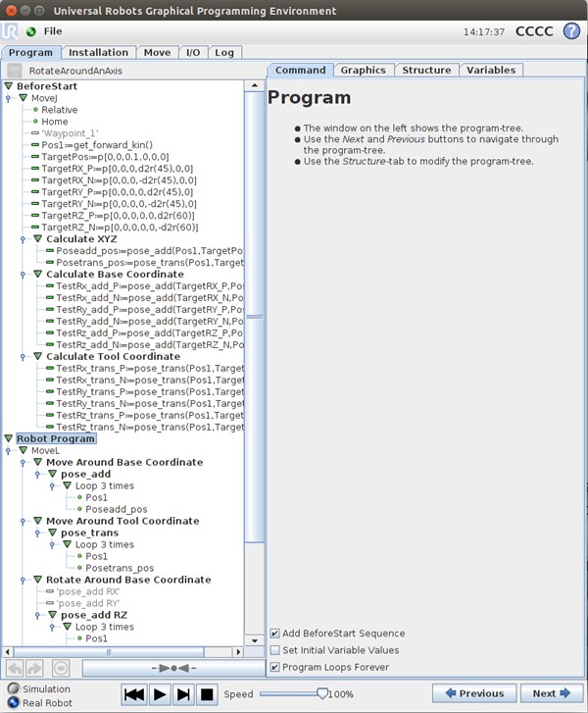The image size is (588, 713).
Task: Select the Rotate Around Base Coordinate node
Action: point(128,580)
